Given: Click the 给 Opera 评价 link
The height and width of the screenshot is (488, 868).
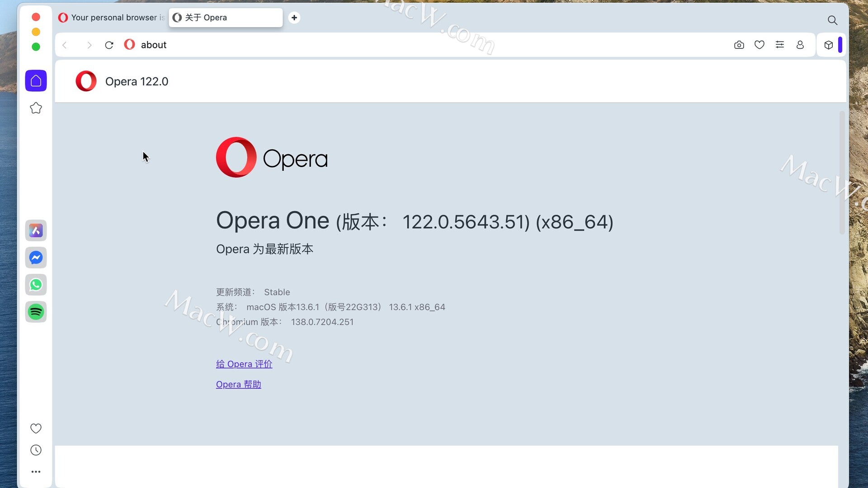Looking at the screenshot, I should 244,364.
